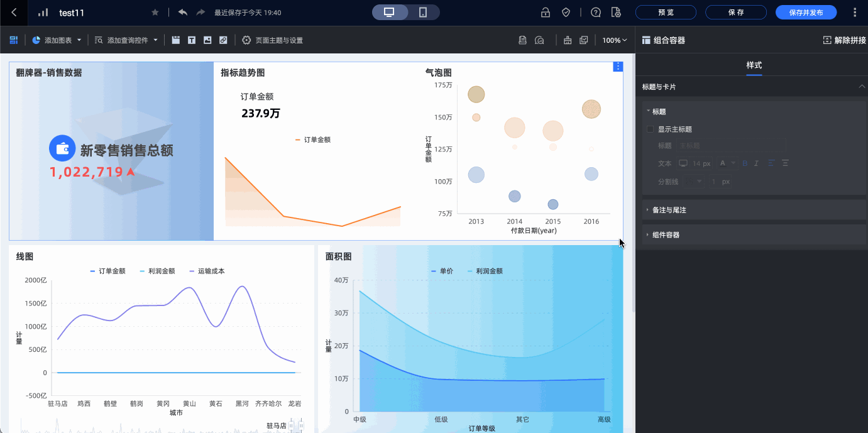Click the document icon left of zoom
Image resolution: width=868 pixels, height=433 pixels.
point(522,40)
